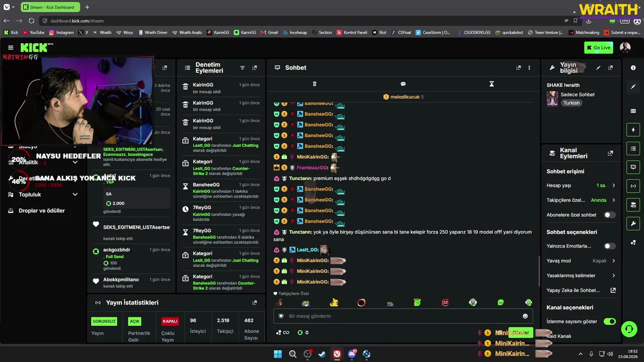Pop out the Denetim Eylemleri panel
Screen dimensions: 644x362
pos(255,68)
